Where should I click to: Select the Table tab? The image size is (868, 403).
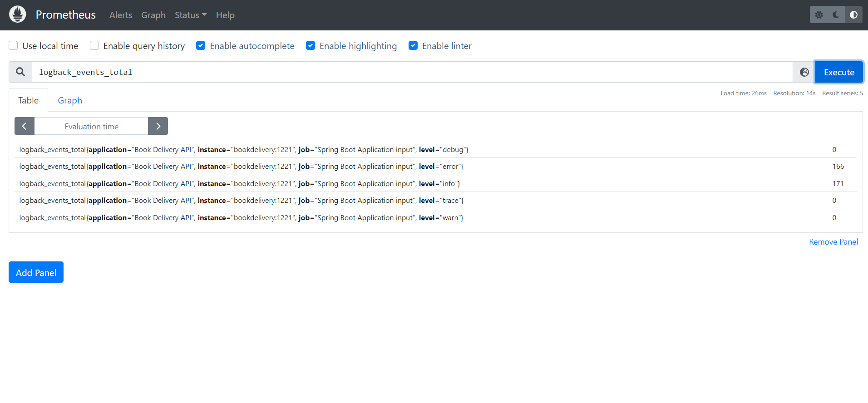(x=28, y=100)
